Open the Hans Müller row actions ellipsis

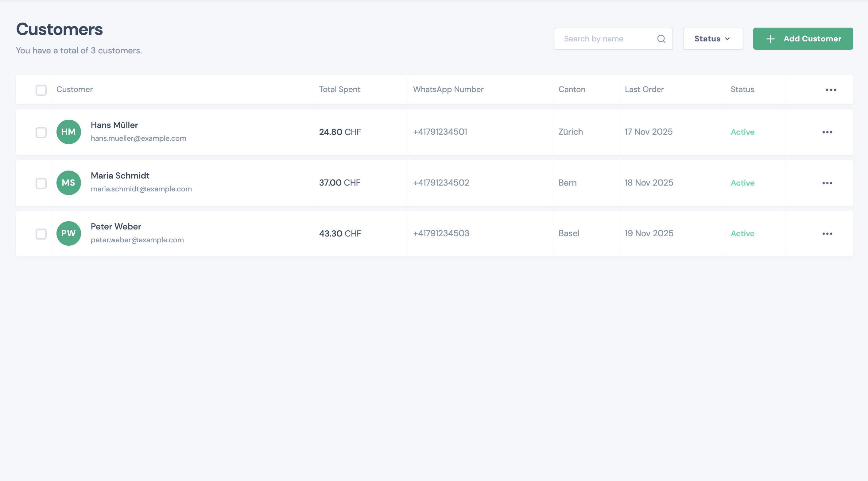[827, 132]
